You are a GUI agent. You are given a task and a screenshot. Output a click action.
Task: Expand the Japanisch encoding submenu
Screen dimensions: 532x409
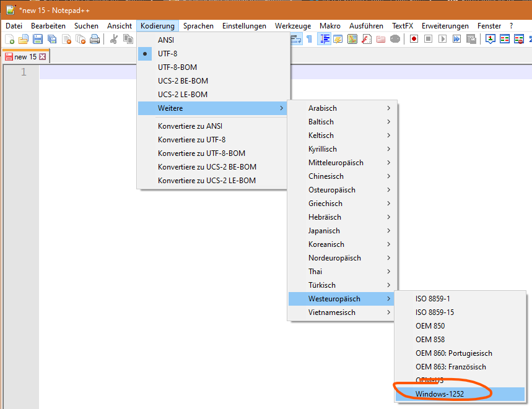tap(342, 230)
